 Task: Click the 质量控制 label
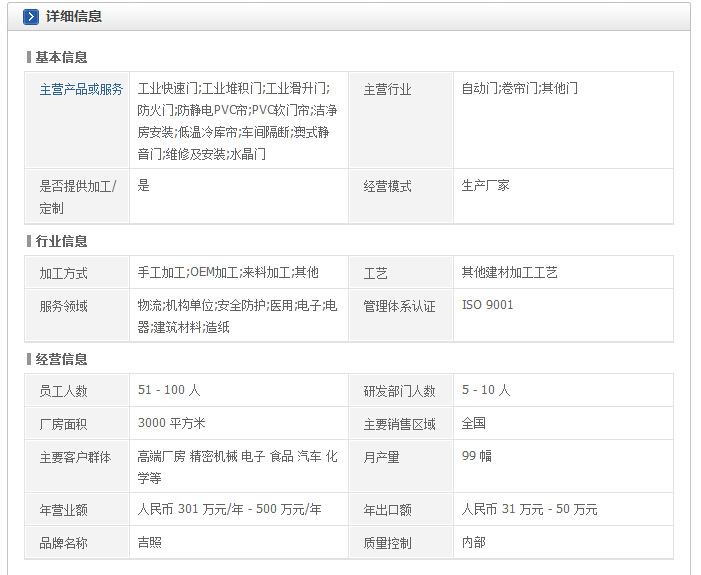click(387, 543)
